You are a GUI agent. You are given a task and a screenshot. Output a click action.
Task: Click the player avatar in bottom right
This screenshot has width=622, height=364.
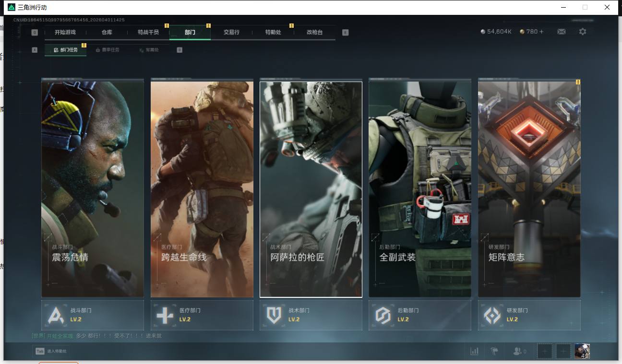[582, 351]
